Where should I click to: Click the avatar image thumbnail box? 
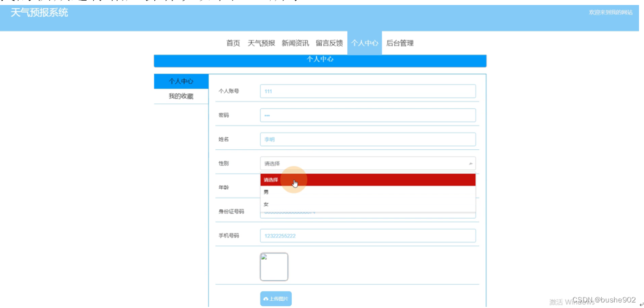click(x=274, y=267)
